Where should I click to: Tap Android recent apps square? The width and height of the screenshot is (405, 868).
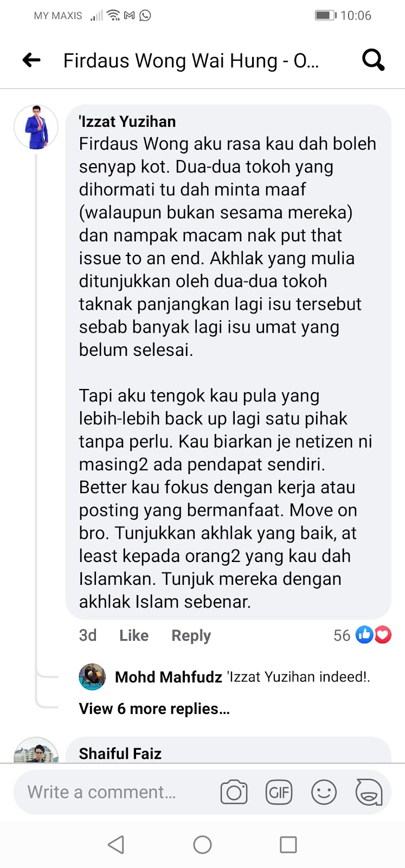pos(288,845)
